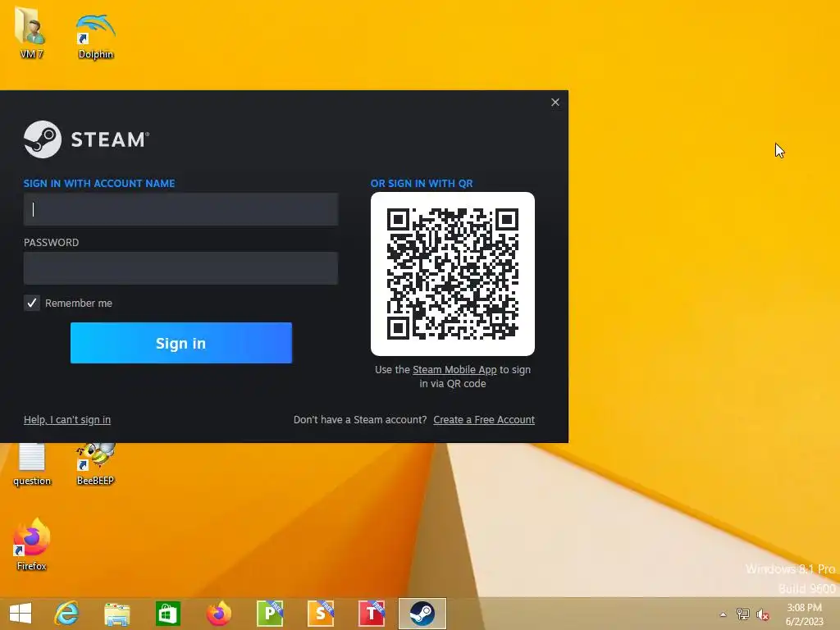
Task: Click the "OR SIGN IN WITH QR" heading
Action: [422, 183]
